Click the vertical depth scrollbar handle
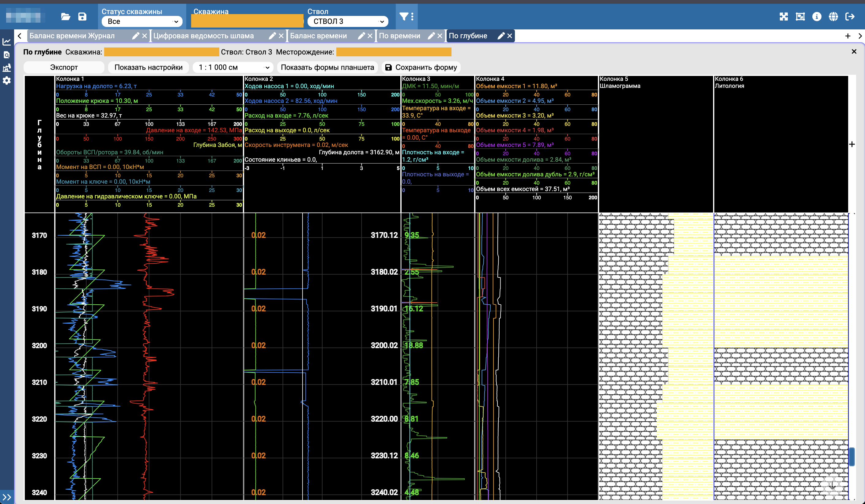Screen dimensions: 865x504 tap(852, 456)
